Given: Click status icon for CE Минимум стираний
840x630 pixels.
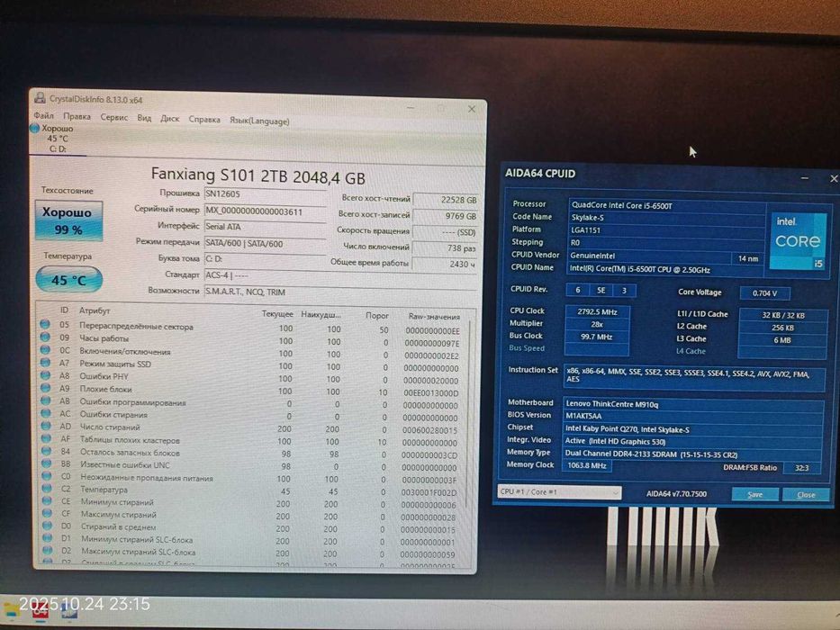Looking at the screenshot, I should [x=47, y=501].
